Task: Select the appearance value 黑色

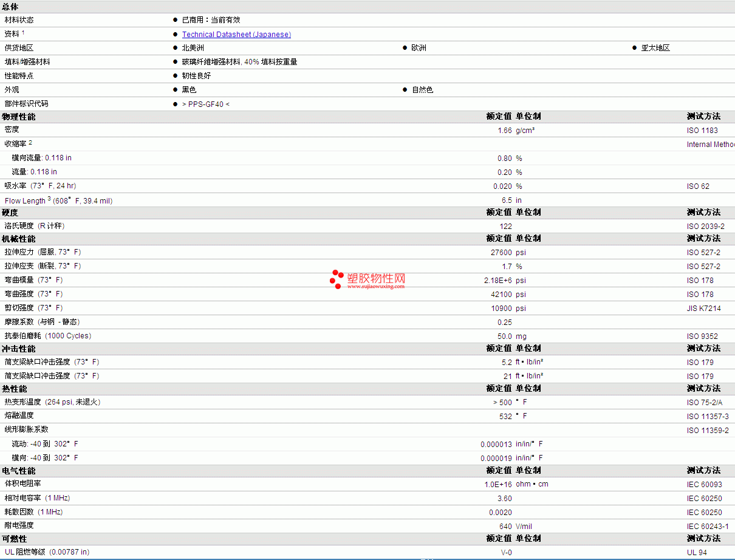Action: [190, 90]
